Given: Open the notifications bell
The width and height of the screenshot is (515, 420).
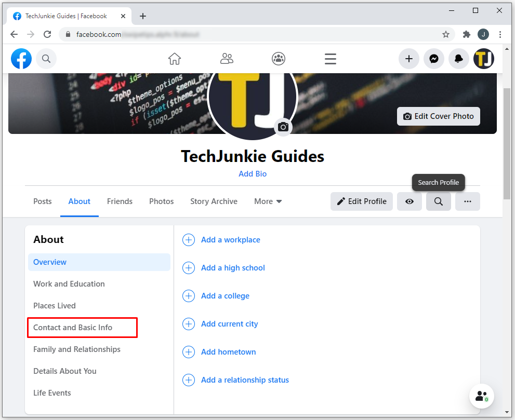Looking at the screenshot, I should click(458, 59).
